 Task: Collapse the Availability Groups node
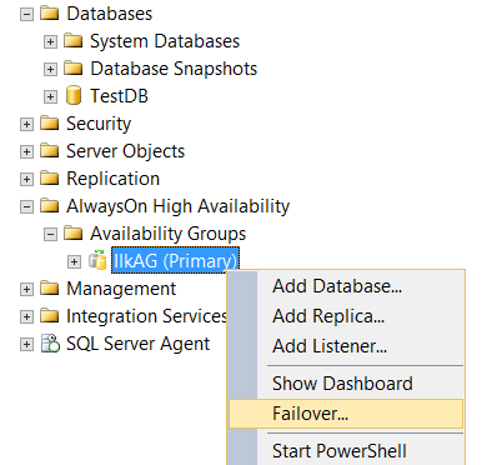(x=50, y=234)
